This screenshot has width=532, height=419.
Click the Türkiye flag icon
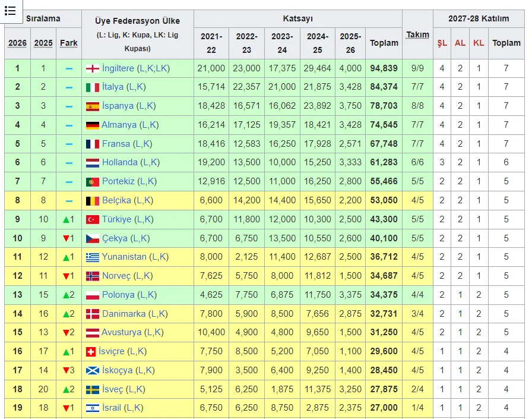click(92, 219)
